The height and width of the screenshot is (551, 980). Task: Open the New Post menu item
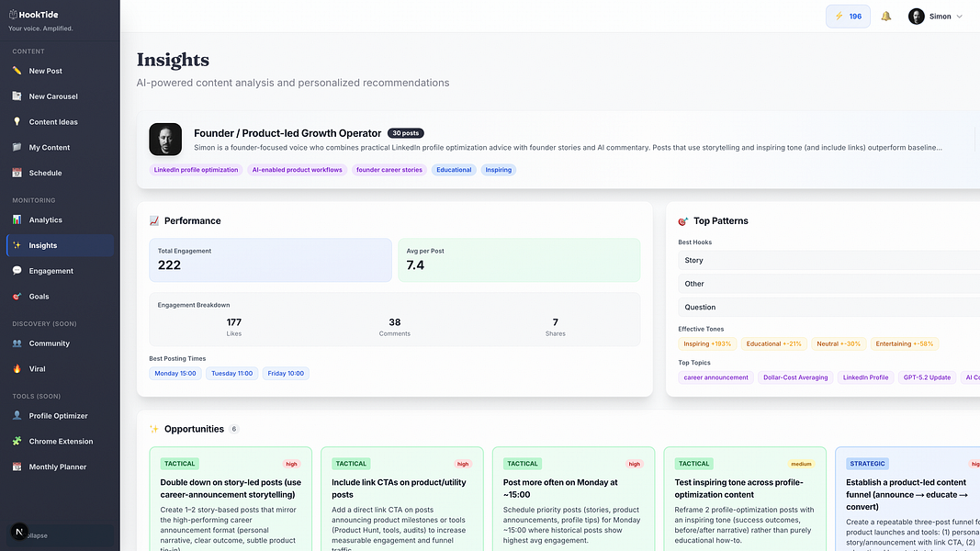point(60,71)
